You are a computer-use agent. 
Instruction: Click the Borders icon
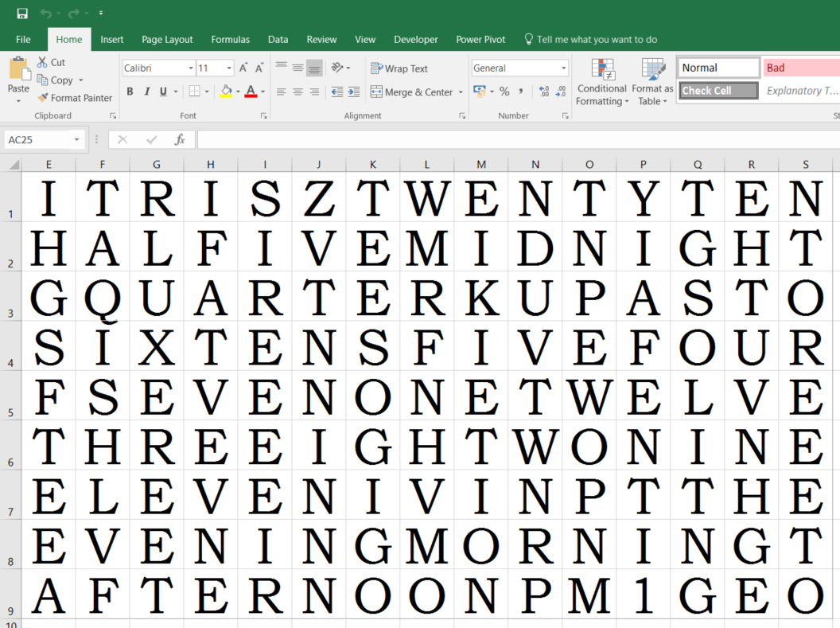194,92
